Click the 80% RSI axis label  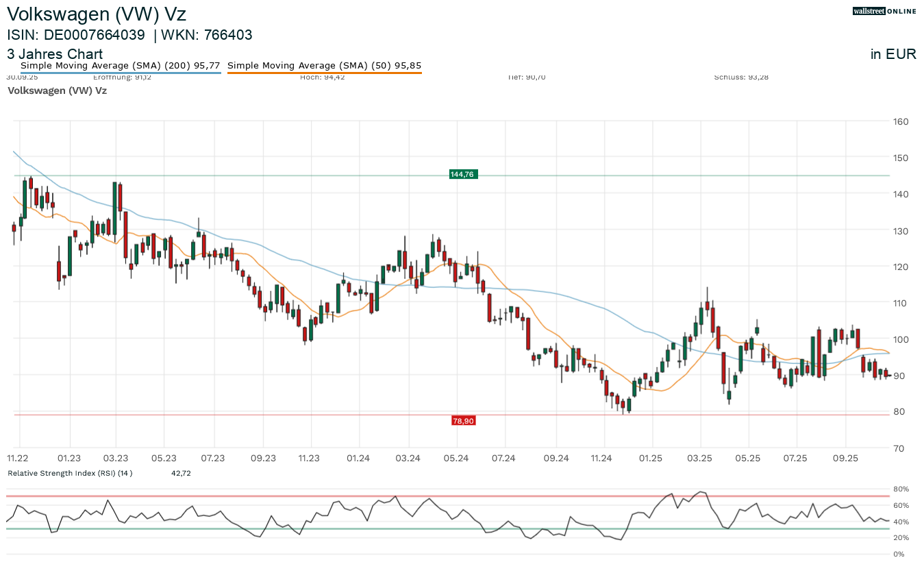click(x=901, y=489)
